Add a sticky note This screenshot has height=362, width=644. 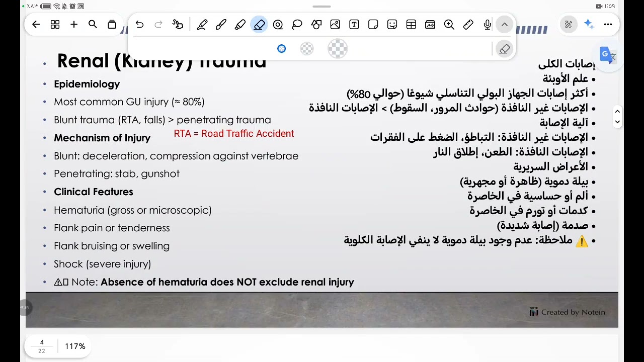pyautogui.click(x=373, y=25)
